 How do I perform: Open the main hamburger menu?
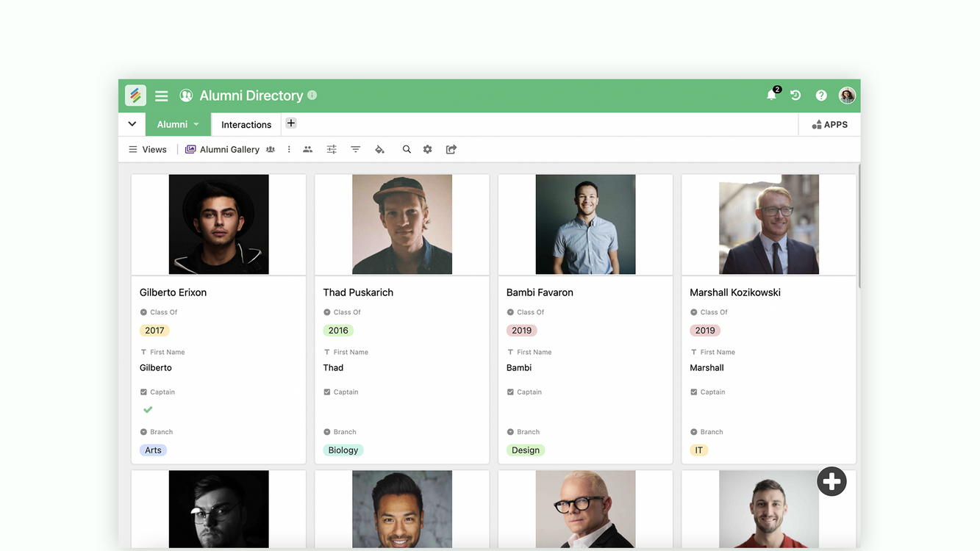[x=162, y=96]
